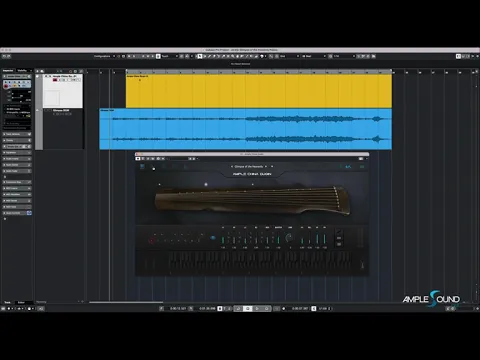Open the quantize preset value dropdown
This screenshot has width=480, height=360.
[344, 56]
